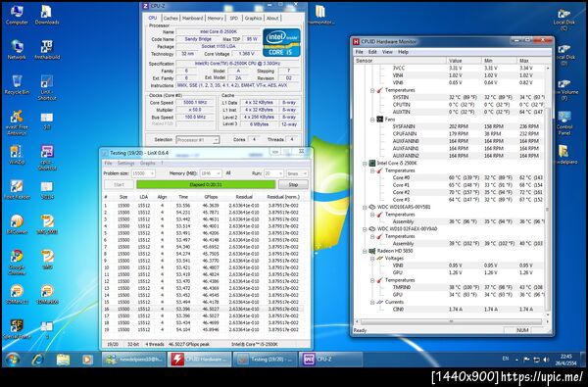The image size is (588, 387).
Task: Select the Google Chrome desktop icon
Action: click(17, 263)
